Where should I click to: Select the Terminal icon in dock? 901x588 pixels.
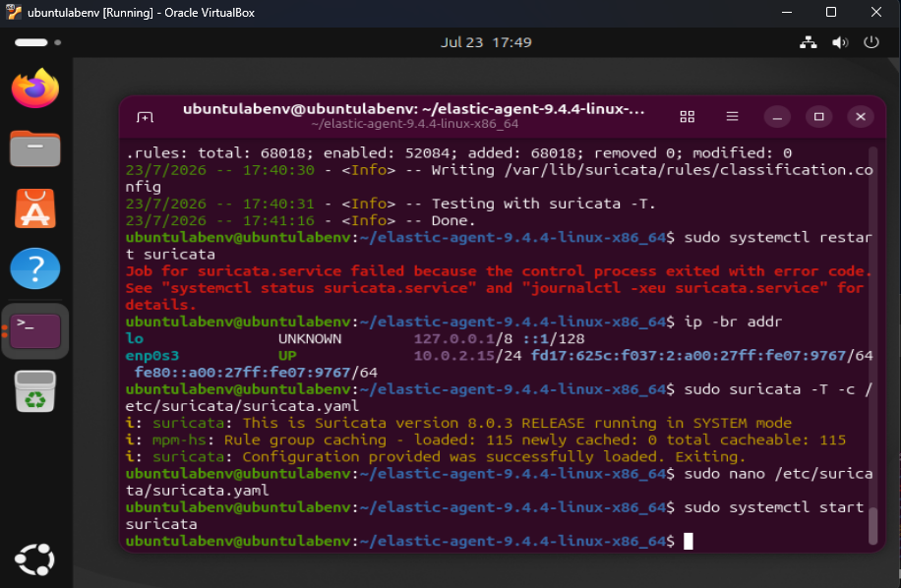pos(35,331)
